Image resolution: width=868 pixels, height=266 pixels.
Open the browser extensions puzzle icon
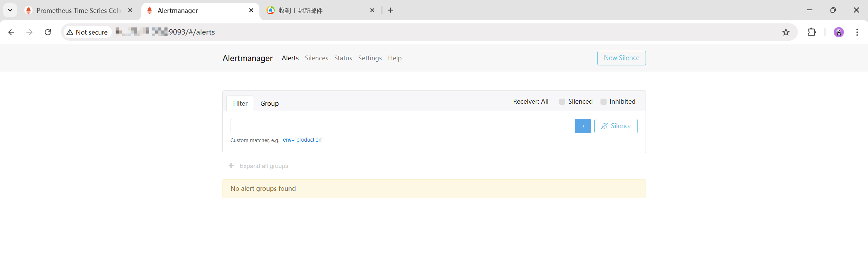812,32
